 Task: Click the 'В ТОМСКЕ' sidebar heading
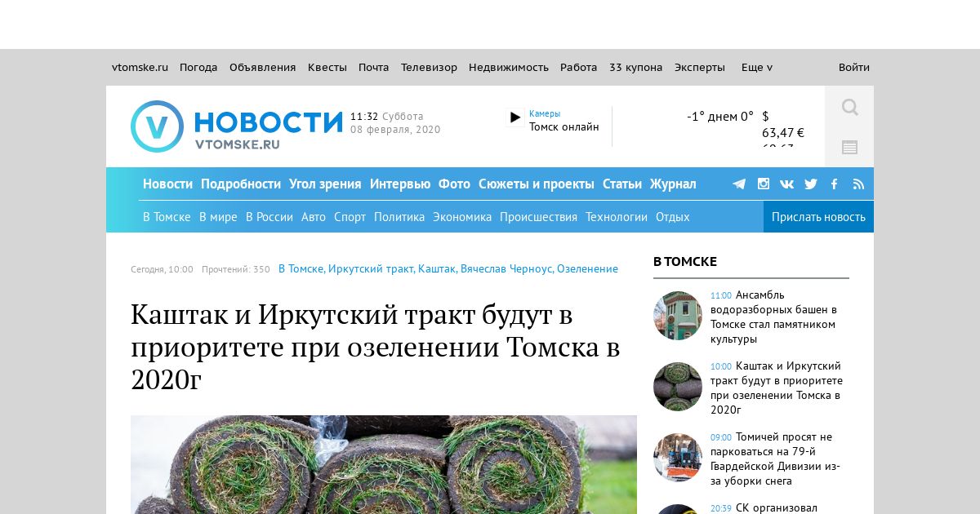[x=685, y=262]
